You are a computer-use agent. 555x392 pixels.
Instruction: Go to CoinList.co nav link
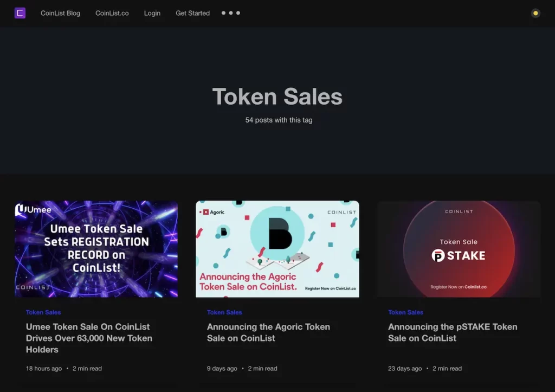[112, 13]
